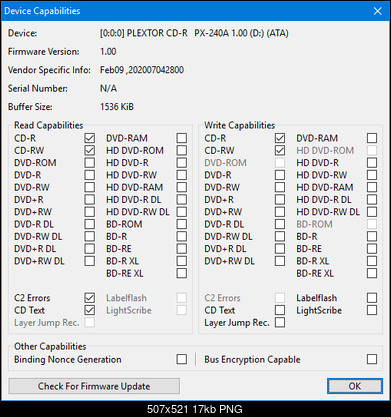Click the Check For Firmware Update button
391x417 pixels.
pos(94,386)
